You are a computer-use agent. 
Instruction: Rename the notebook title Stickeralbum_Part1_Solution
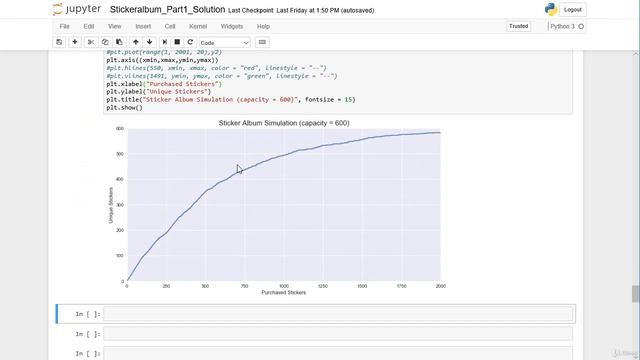[167, 9]
